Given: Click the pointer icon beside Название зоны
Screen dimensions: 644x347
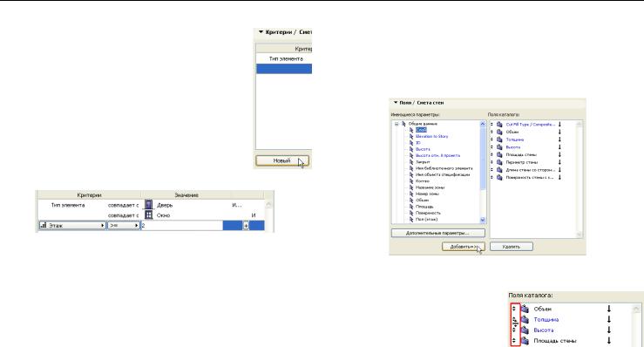Looking at the screenshot, I should click(411, 187).
